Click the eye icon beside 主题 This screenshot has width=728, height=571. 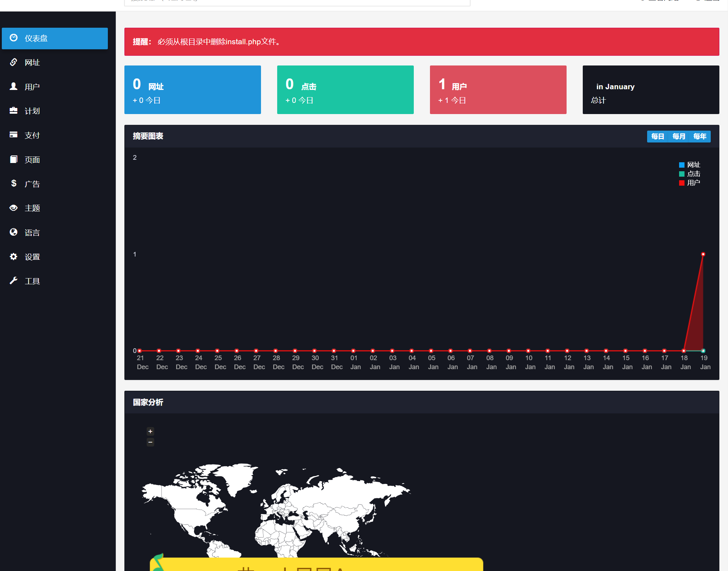[x=14, y=208]
